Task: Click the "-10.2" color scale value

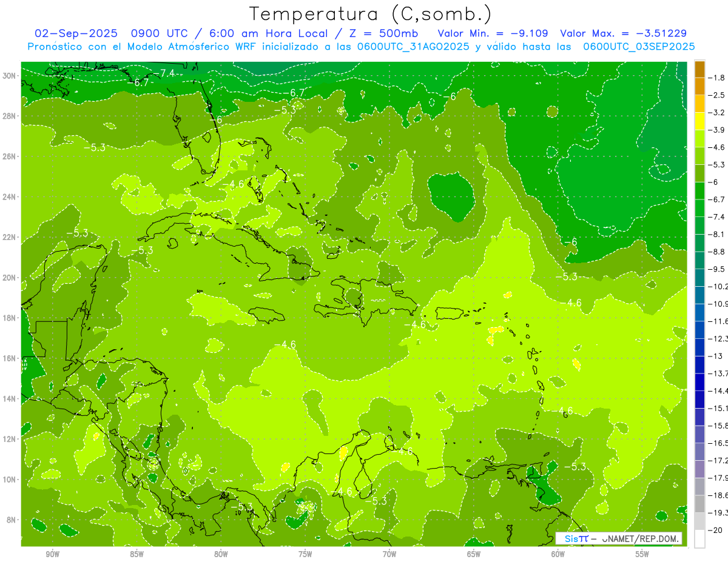Action: click(718, 286)
